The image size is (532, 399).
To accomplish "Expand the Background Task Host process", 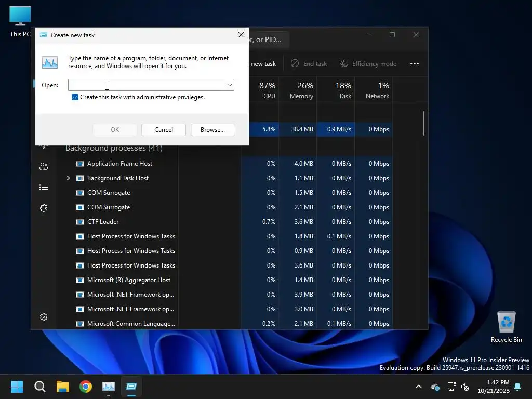I will point(68,178).
